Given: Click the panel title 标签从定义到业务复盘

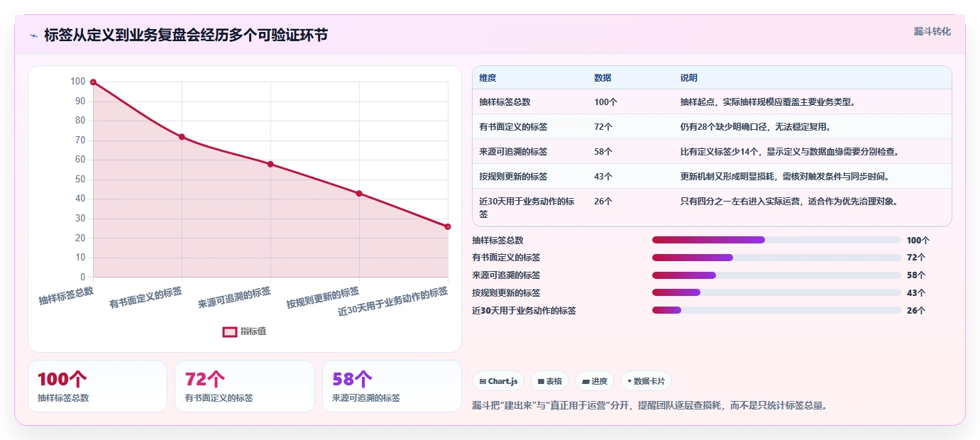Looking at the screenshot, I should click(186, 35).
